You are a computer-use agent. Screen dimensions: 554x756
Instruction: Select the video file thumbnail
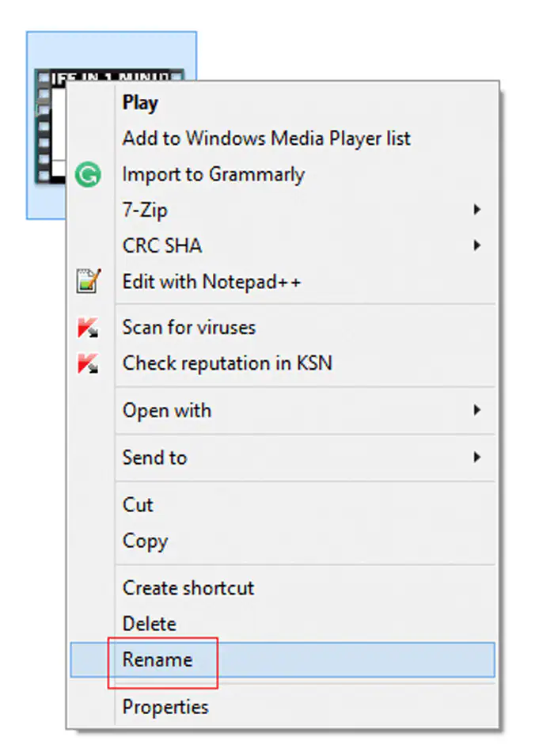coord(49,127)
